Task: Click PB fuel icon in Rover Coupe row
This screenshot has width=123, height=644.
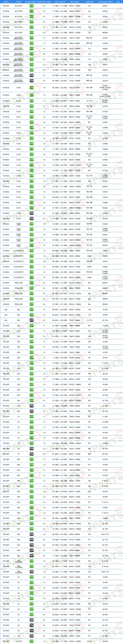Action: (x=31, y=641)
